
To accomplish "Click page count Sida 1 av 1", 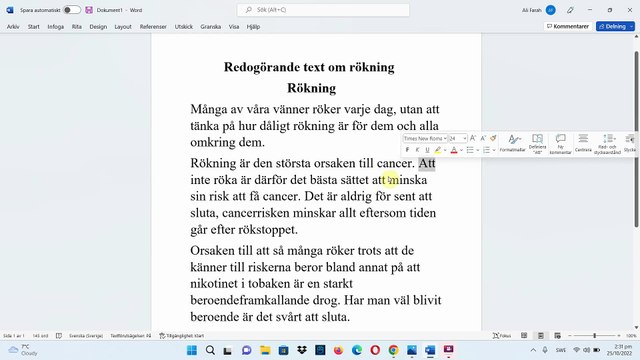I will tap(14, 336).
